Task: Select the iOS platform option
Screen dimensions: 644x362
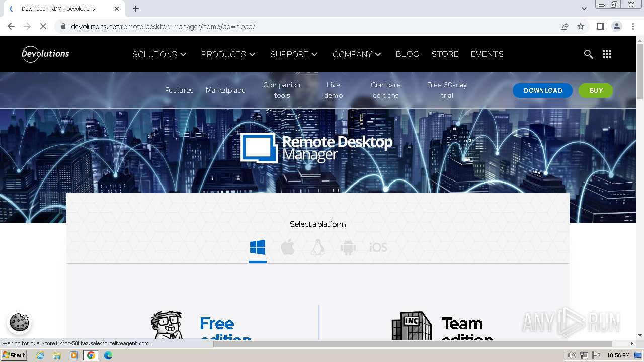Action: pyautogui.click(x=378, y=247)
